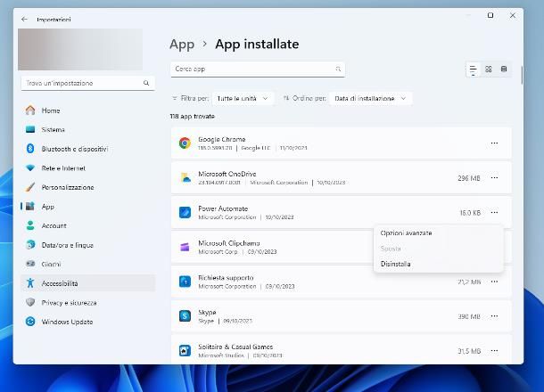
Task: Click the Power Automate app icon
Action: pyautogui.click(x=185, y=212)
